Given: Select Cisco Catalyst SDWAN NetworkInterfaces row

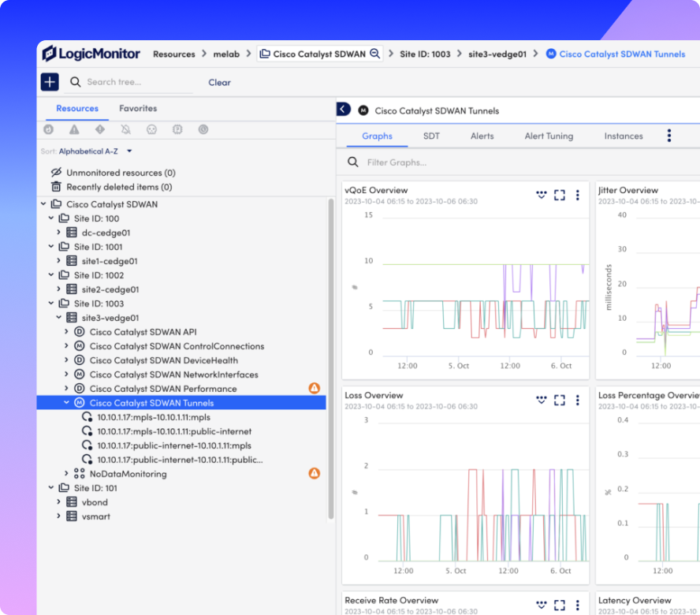Looking at the screenshot, I should click(x=173, y=375).
